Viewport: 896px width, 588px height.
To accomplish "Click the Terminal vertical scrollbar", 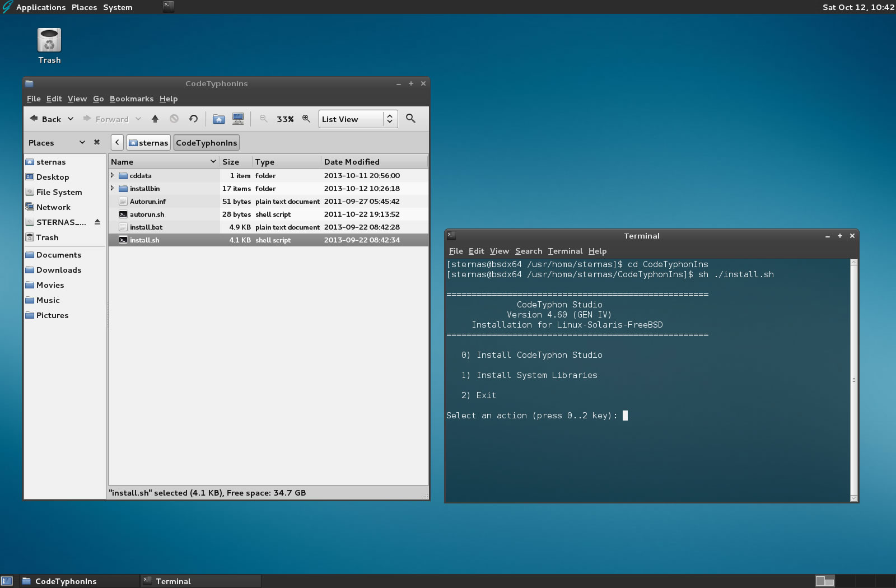I will pyautogui.click(x=854, y=380).
